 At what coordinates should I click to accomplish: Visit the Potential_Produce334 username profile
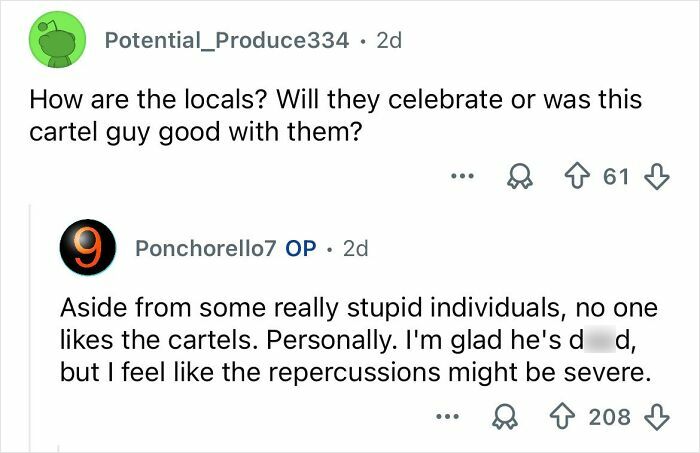click(x=227, y=41)
